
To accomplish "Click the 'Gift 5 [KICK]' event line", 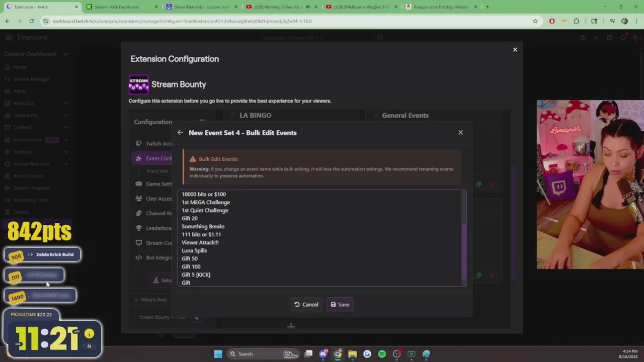I will click(196, 275).
